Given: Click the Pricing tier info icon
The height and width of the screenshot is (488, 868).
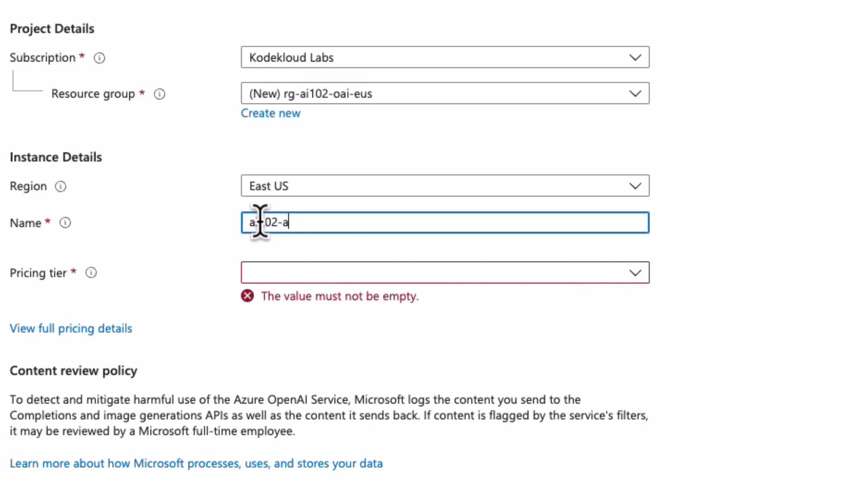Looking at the screenshot, I should click(x=90, y=272).
